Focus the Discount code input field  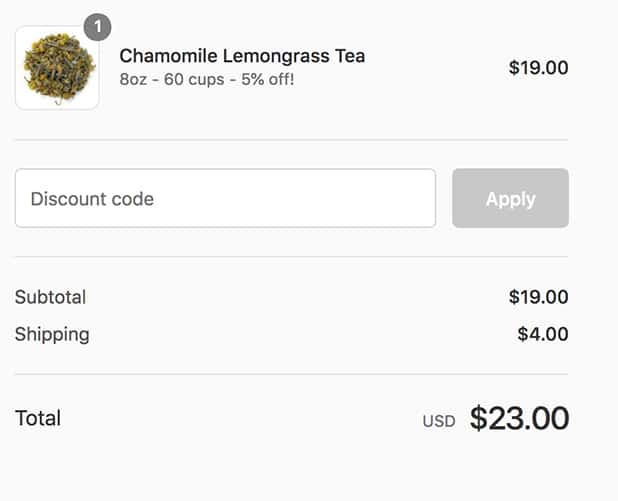(x=225, y=198)
